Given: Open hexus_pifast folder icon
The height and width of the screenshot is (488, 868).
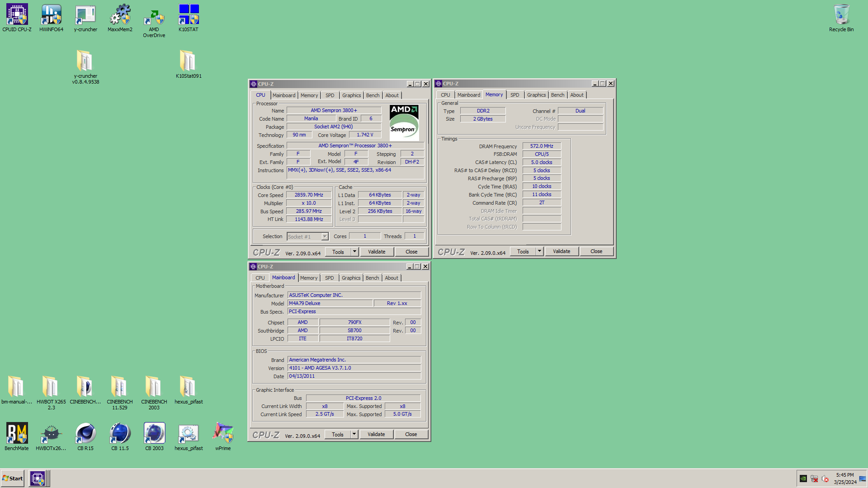Looking at the screenshot, I should coord(189,390).
